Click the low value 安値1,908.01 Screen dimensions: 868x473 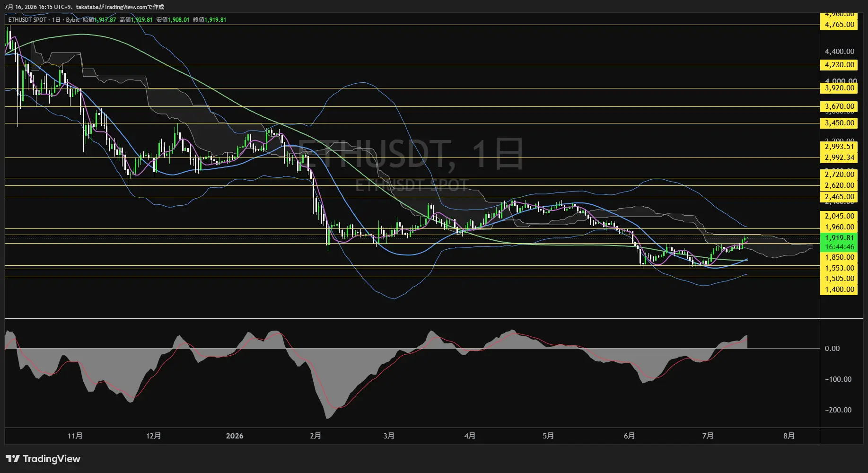173,20
